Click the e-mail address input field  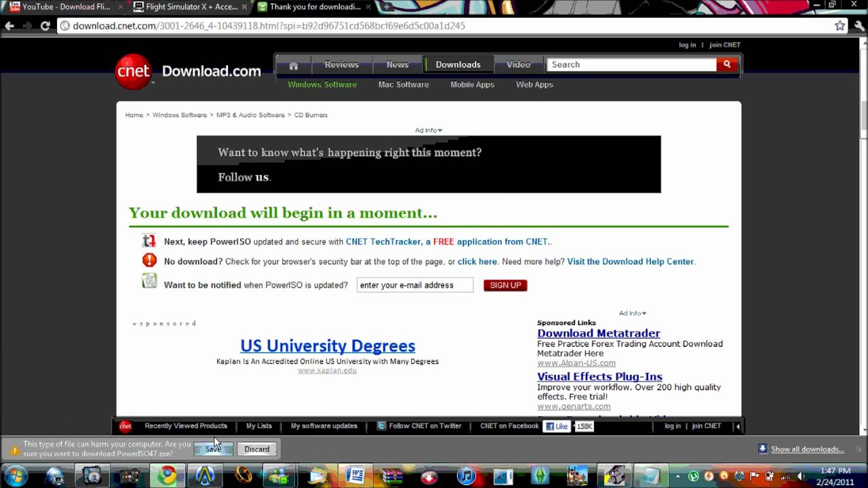click(415, 285)
